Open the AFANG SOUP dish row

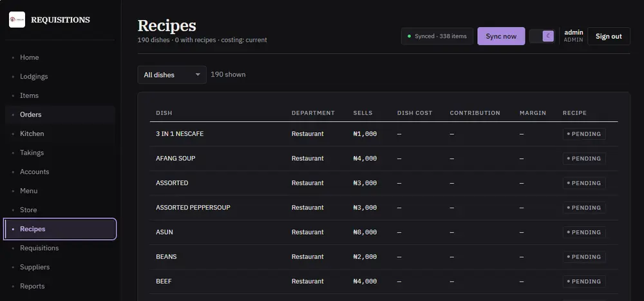(384, 159)
